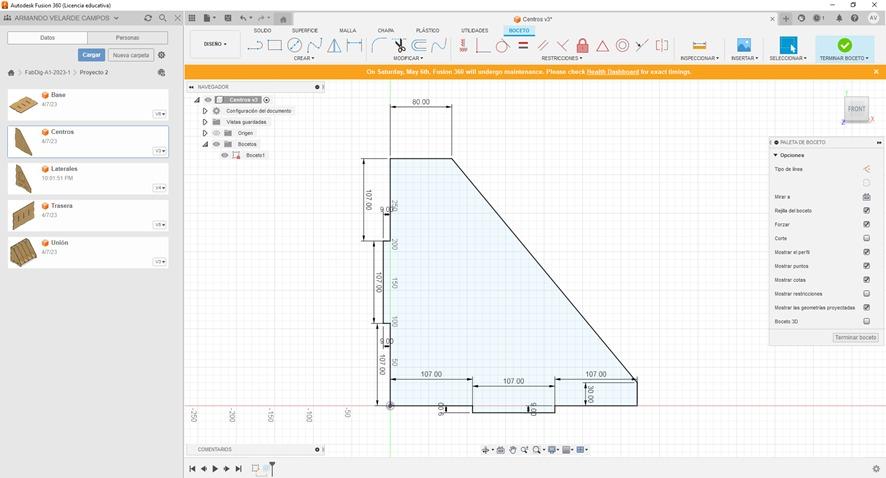Select the Fillet tool

coord(379,45)
